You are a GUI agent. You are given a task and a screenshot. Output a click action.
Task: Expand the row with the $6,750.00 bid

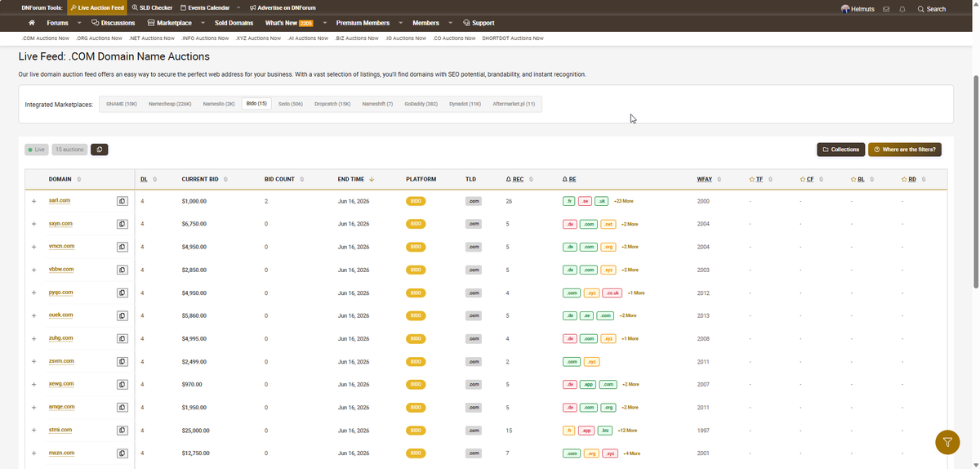point(33,224)
